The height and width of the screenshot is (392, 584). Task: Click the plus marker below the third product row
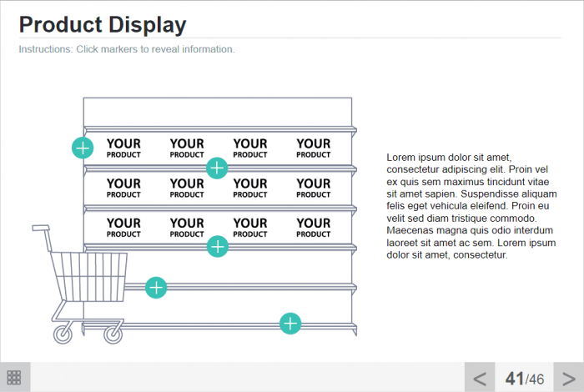click(218, 246)
